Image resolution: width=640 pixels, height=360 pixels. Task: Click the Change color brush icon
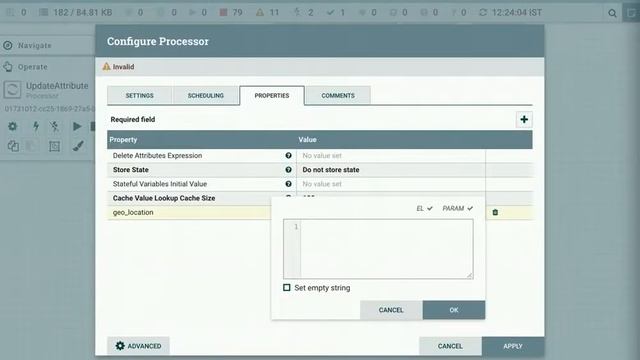pyautogui.click(x=78, y=146)
